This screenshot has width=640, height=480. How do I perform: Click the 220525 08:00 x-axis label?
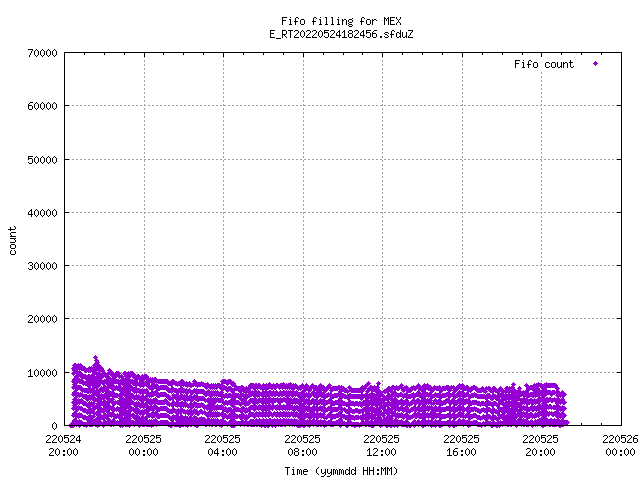[x=302, y=445]
